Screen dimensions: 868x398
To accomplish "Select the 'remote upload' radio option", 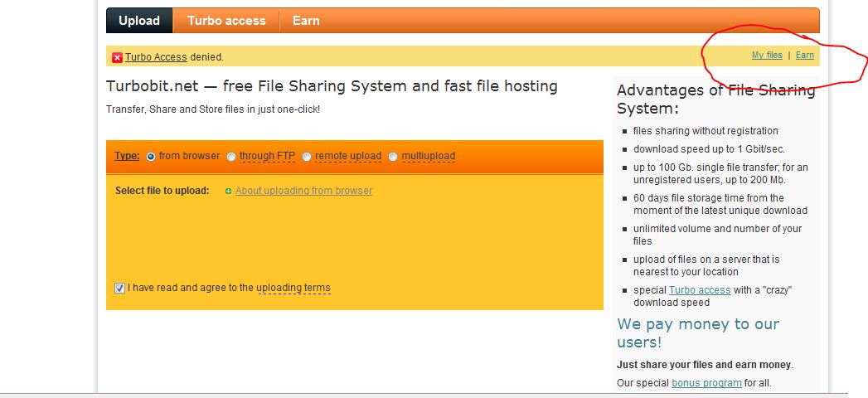I will (x=307, y=157).
